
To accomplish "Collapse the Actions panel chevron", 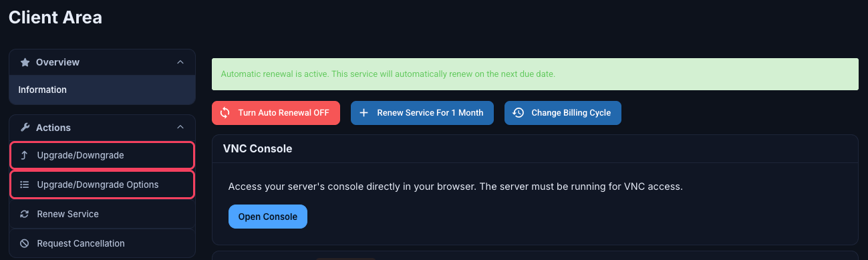I will (180, 128).
